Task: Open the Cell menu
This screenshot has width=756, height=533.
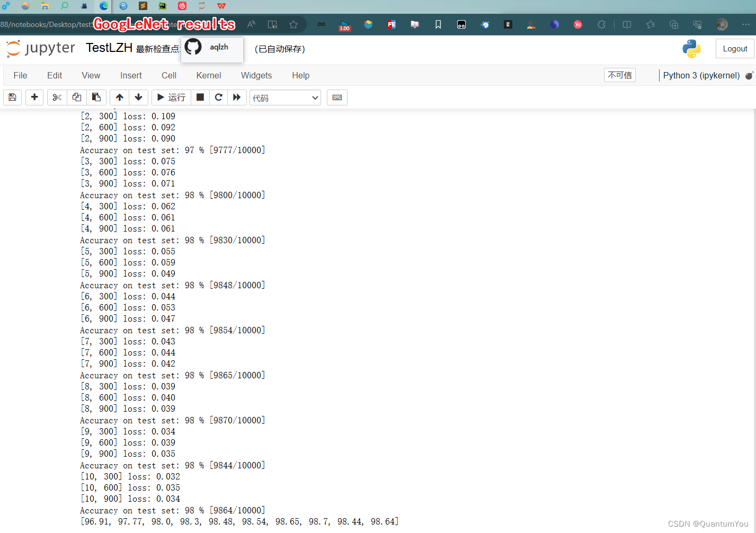Action: (x=169, y=76)
